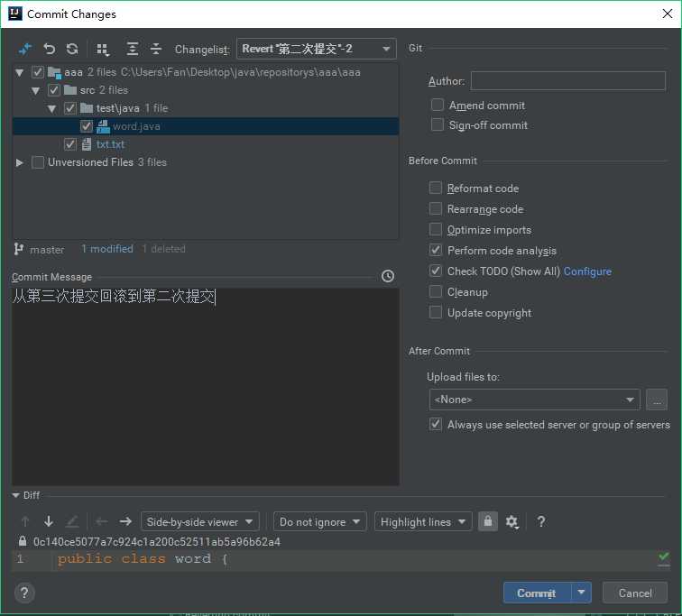Click the Jump to Source pencil icon
682x616 pixels.
(x=72, y=520)
